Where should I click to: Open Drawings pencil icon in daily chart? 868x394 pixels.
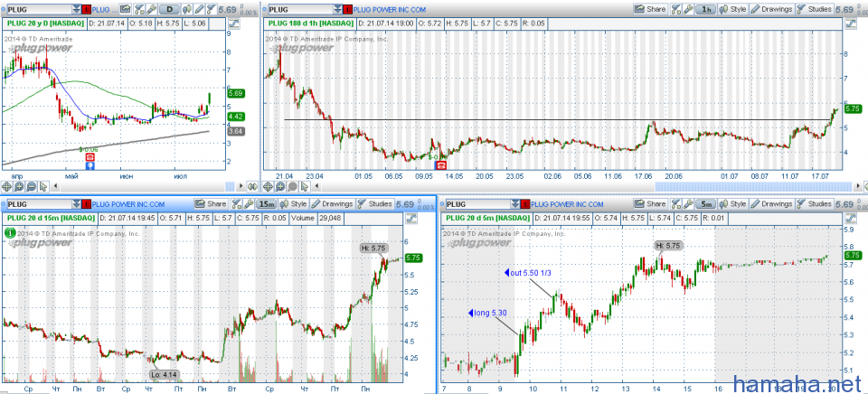pos(199,9)
